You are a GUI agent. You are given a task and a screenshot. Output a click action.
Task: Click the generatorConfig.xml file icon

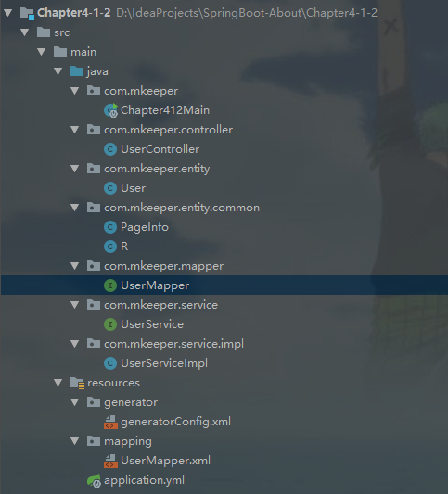tap(110, 422)
